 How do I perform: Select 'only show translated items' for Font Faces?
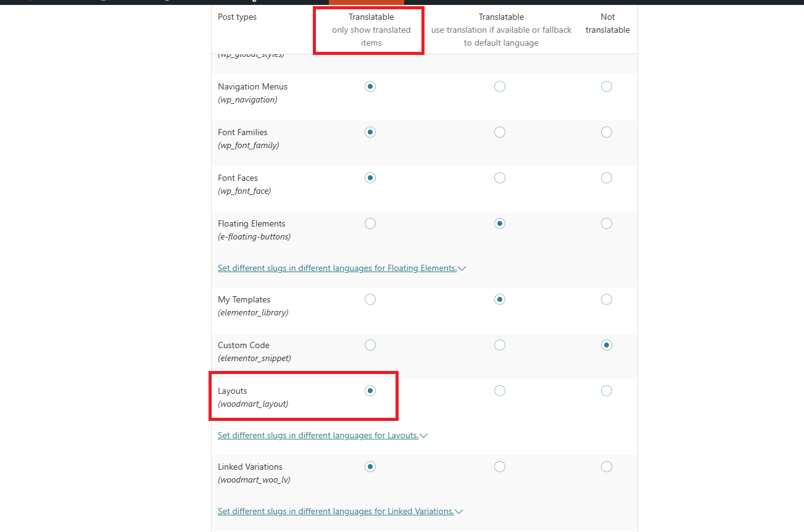coord(370,178)
